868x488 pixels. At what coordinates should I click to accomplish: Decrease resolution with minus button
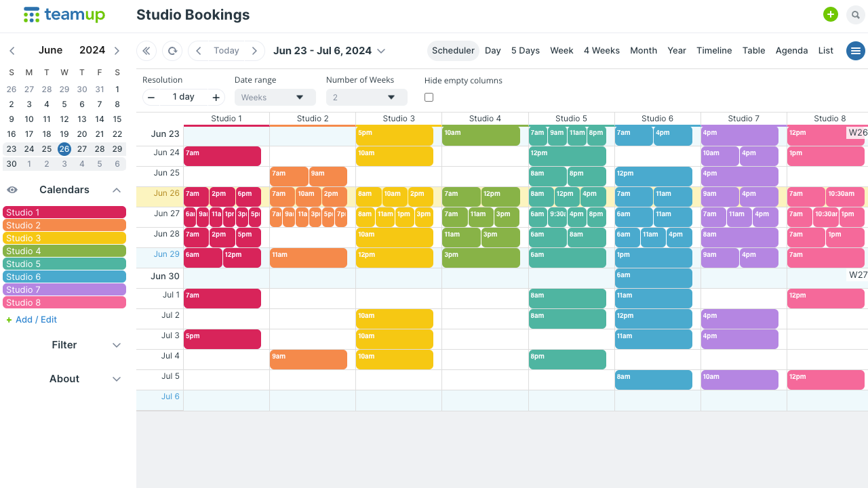pyautogui.click(x=151, y=98)
